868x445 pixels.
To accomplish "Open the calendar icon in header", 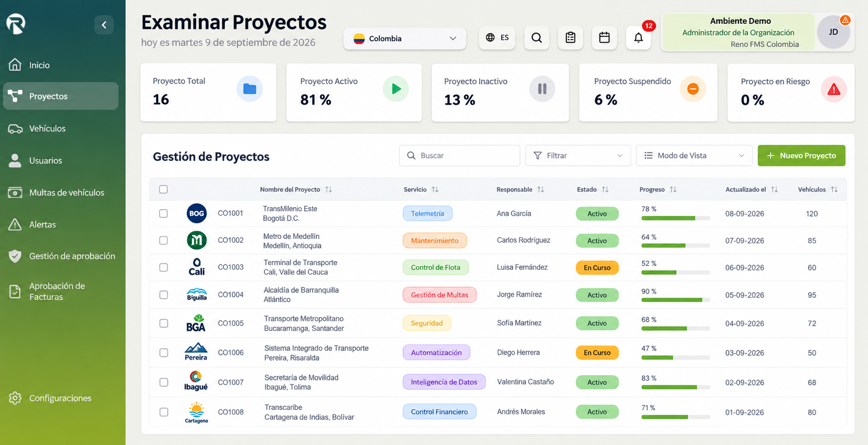I will 604,38.
